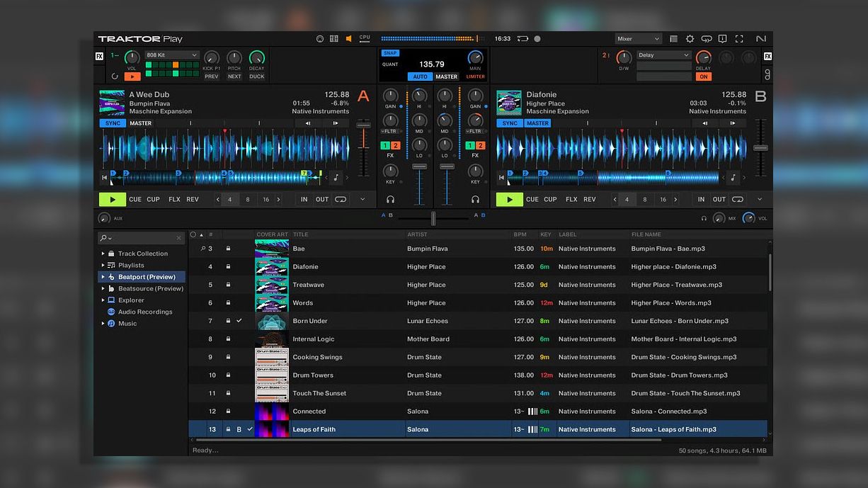Screen dimensions: 868x488
Task: Toggle SYNC on Deck A
Action: tap(112, 123)
